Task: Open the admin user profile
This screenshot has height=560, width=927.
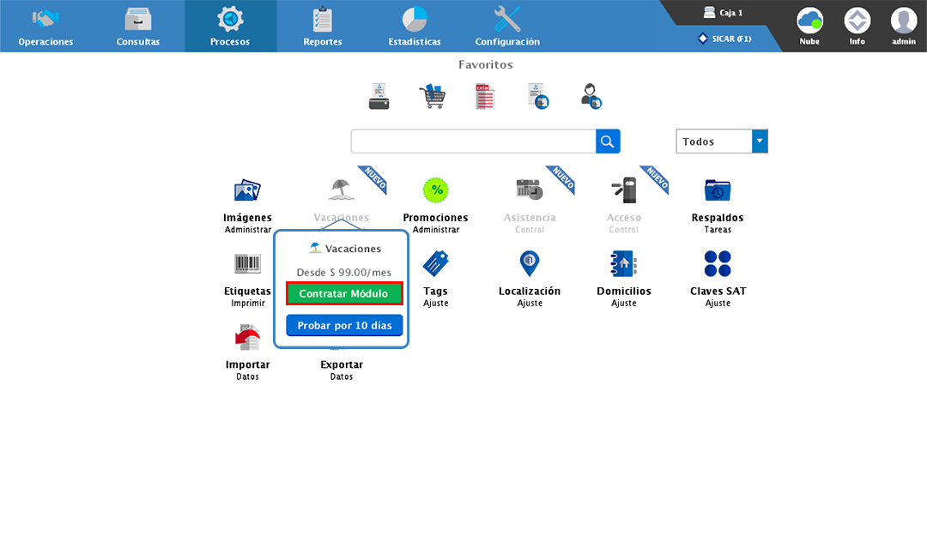Action: pos(903,21)
